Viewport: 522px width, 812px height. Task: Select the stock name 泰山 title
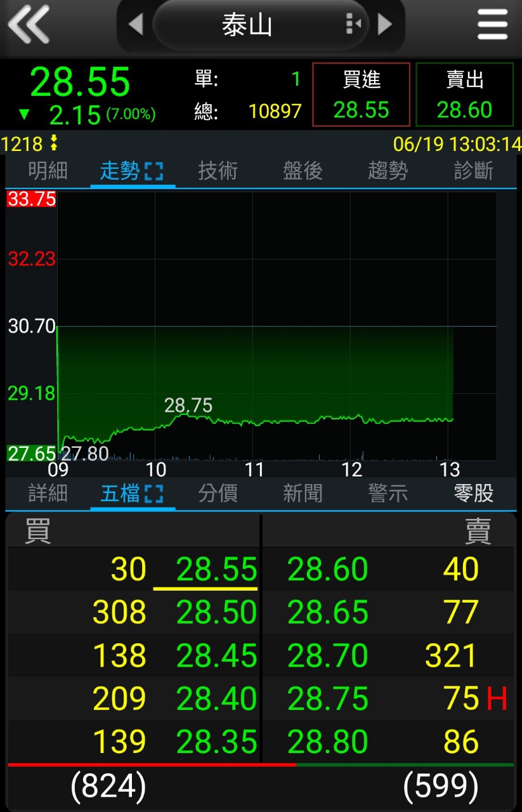(247, 25)
